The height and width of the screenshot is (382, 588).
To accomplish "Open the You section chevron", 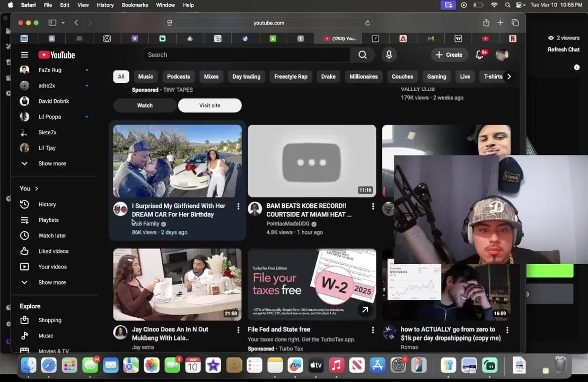I will [37, 189].
